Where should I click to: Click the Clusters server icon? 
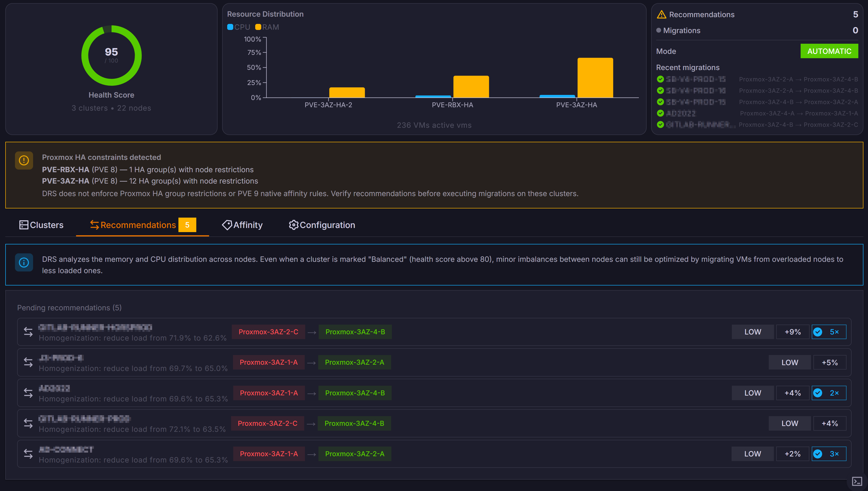coord(24,225)
